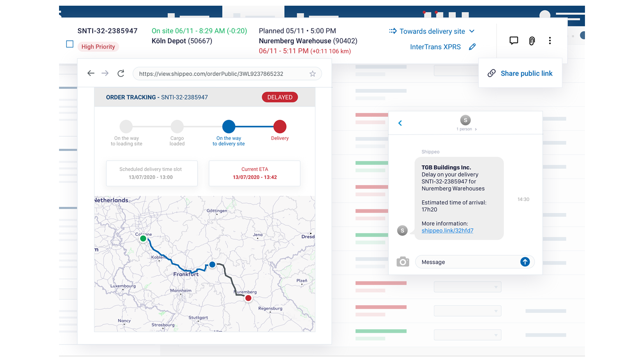Image resolution: width=644 pixels, height=362 pixels.
Task: Click the red ETA 06/11 - 5:11 PM text
Action: [x=305, y=51]
